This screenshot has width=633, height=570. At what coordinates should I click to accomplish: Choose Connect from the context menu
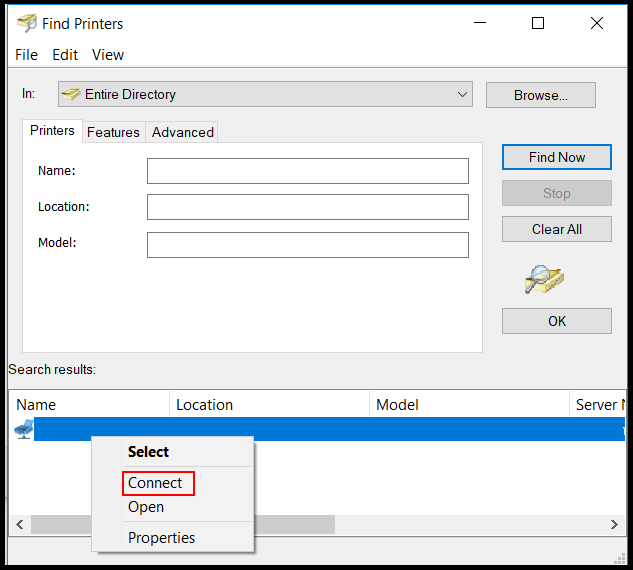pyautogui.click(x=155, y=483)
